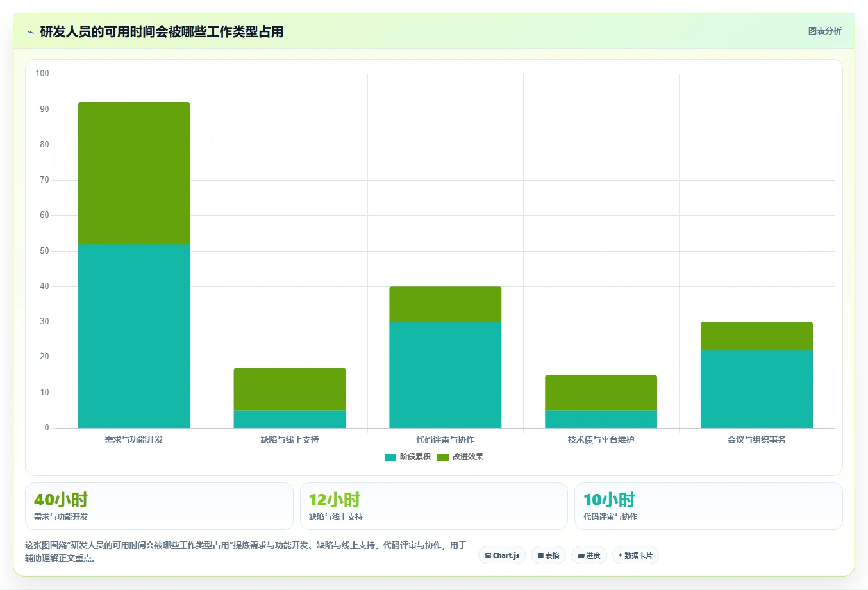The height and width of the screenshot is (590, 868).
Task: Toggle the 改进效果 legend item
Action: tap(460, 457)
